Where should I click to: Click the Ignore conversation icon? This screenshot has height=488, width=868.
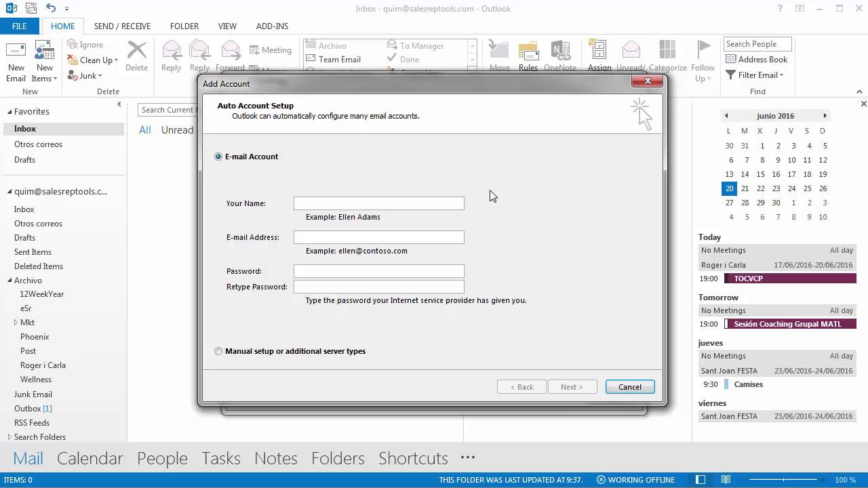tap(73, 45)
